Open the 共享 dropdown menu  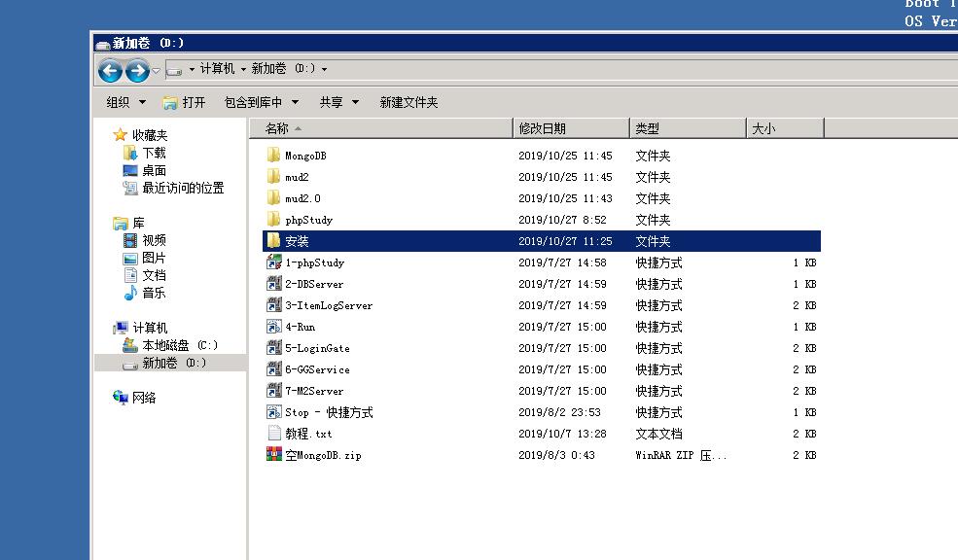tap(338, 102)
